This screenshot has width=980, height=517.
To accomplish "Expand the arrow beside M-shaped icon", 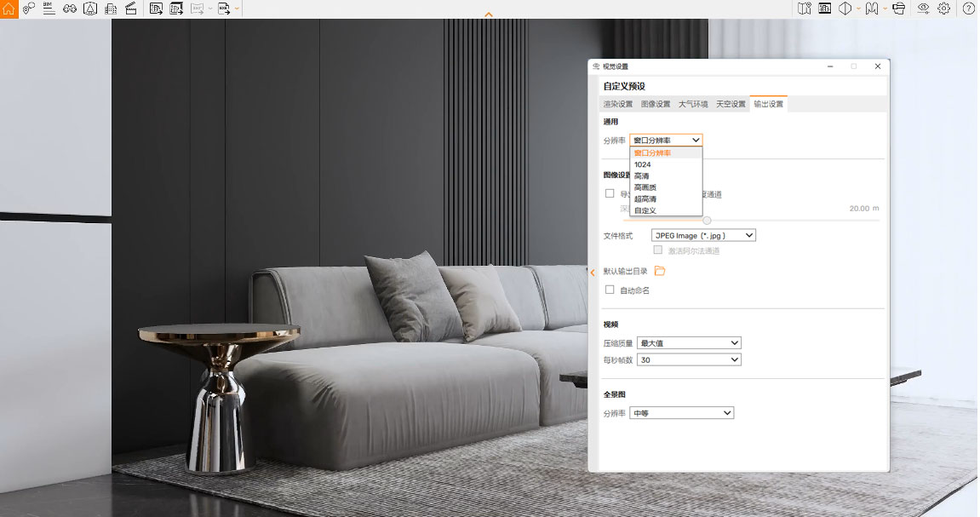I will tap(885, 9).
